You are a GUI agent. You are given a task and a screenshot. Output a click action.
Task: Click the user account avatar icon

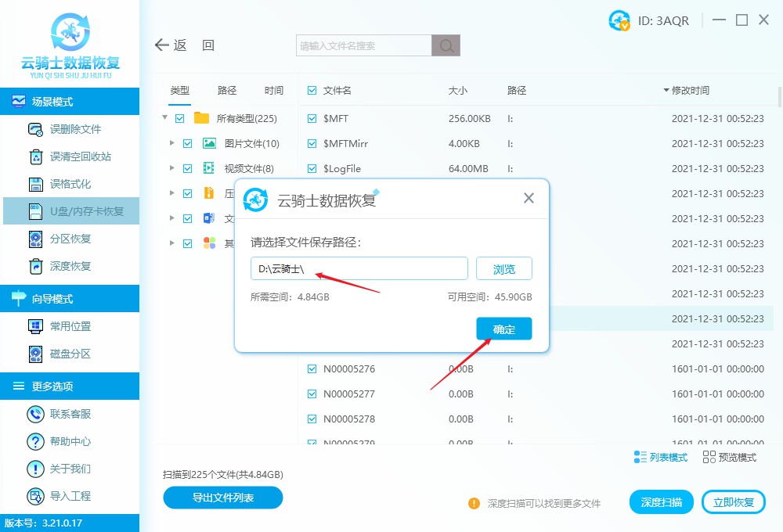(619, 20)
